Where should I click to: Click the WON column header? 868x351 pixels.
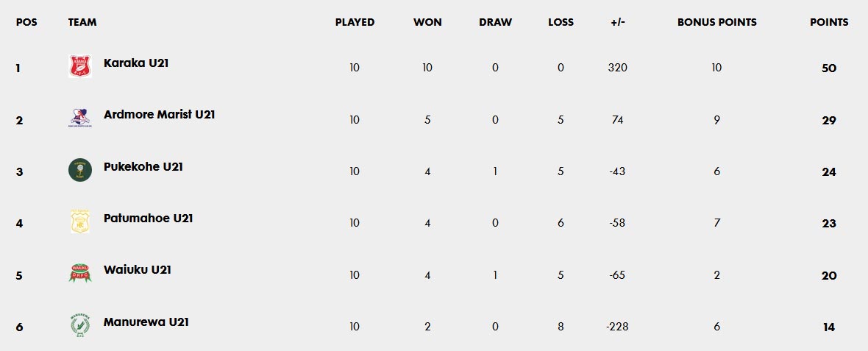point(427,22)
